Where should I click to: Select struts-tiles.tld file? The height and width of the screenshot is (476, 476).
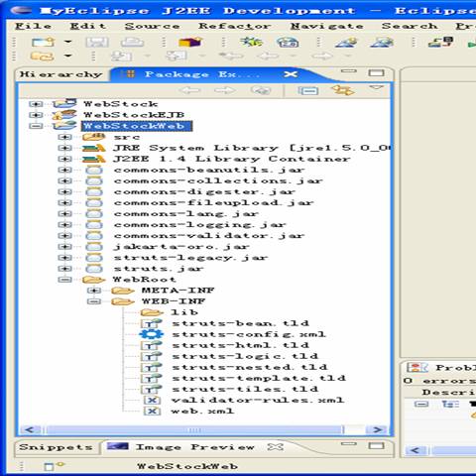(x=245, y=389)
